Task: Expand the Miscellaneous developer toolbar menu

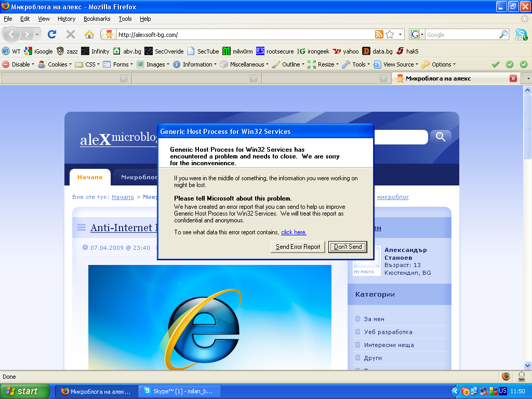Action: pyautogui.click(x=244, y=64)
